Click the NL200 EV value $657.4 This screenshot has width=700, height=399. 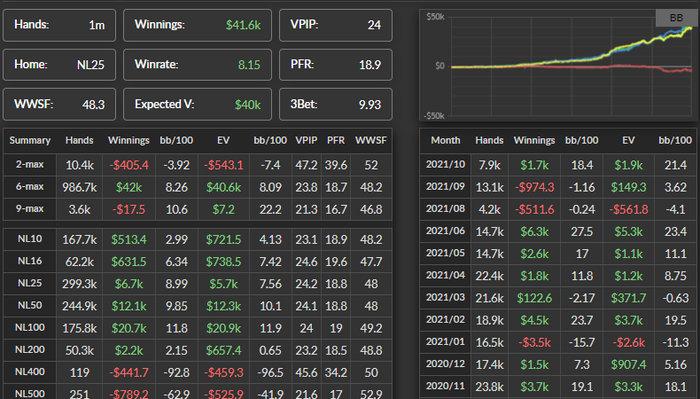(223, 350)
